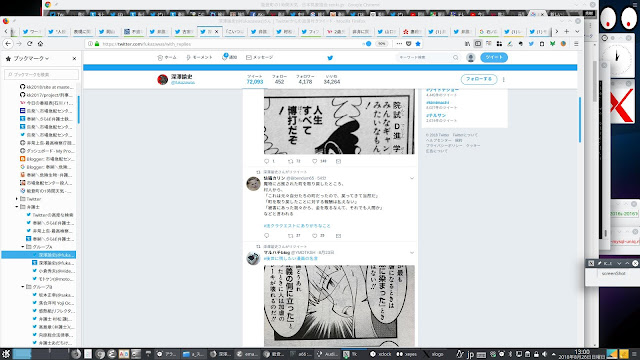
Task: Open the メッセージ menu item
Action: click(260, 58)
